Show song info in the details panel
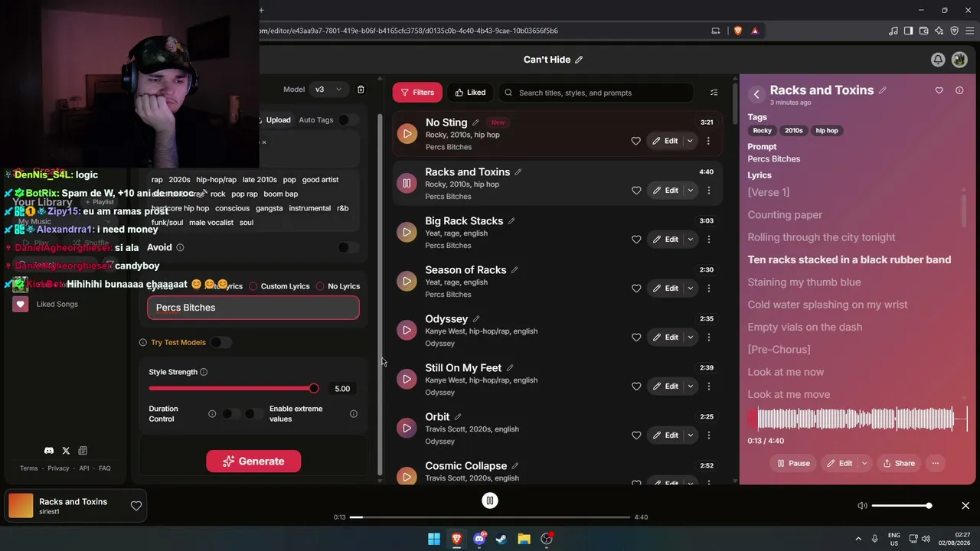The image size is (980, 551). (959, 90)
